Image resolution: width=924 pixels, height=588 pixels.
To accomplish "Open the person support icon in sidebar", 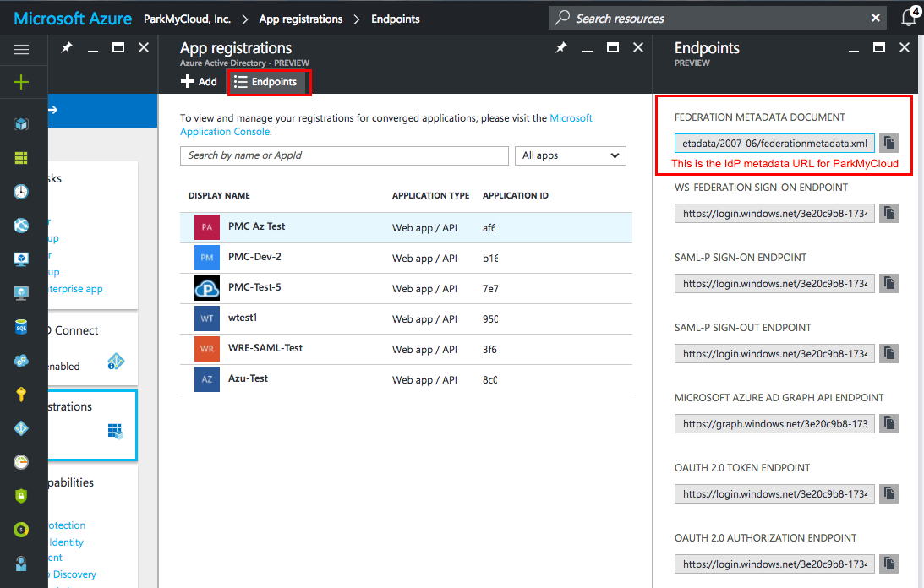I will tap(21, 563).
